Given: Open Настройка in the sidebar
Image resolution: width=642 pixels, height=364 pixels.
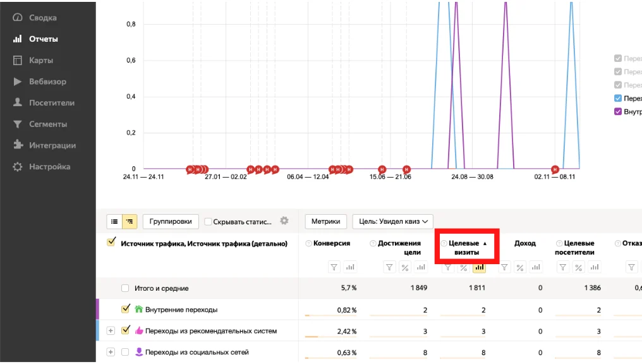Looking at the screenshot, I should [x=49, y=167].
